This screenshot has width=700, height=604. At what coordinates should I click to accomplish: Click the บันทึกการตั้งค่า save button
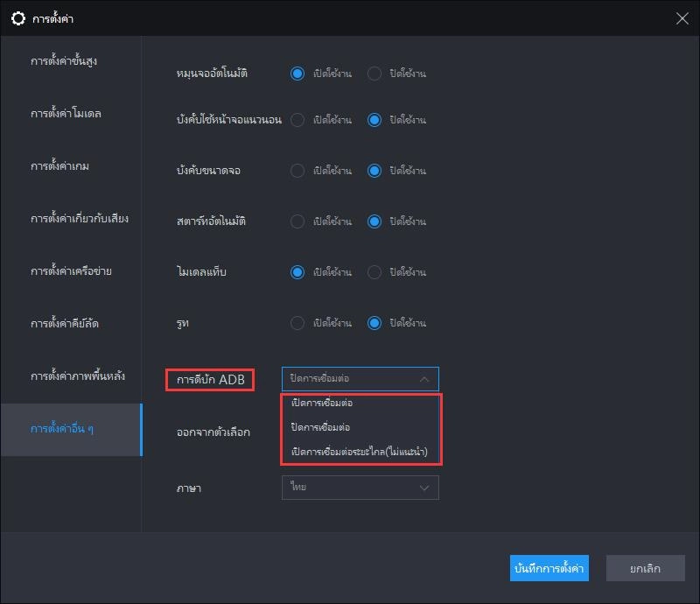click(549, 568)
